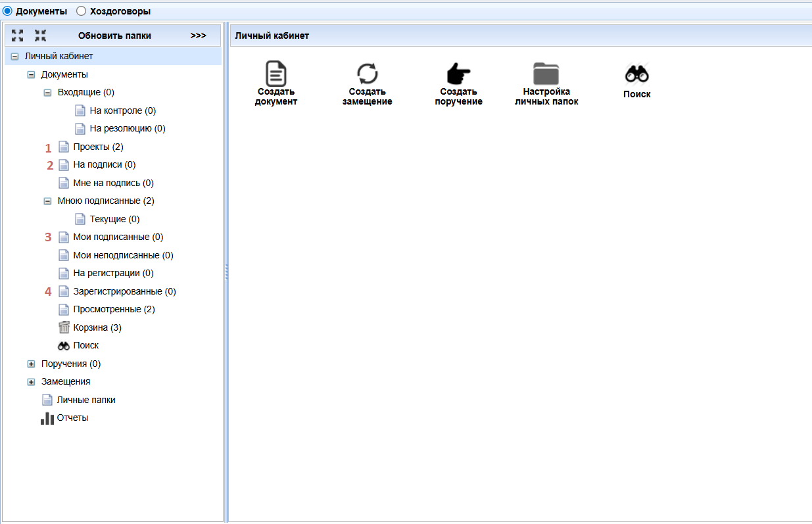Click the Обновить папки button
This screenshot has width=812, height=524.
(x=114, y=36)
